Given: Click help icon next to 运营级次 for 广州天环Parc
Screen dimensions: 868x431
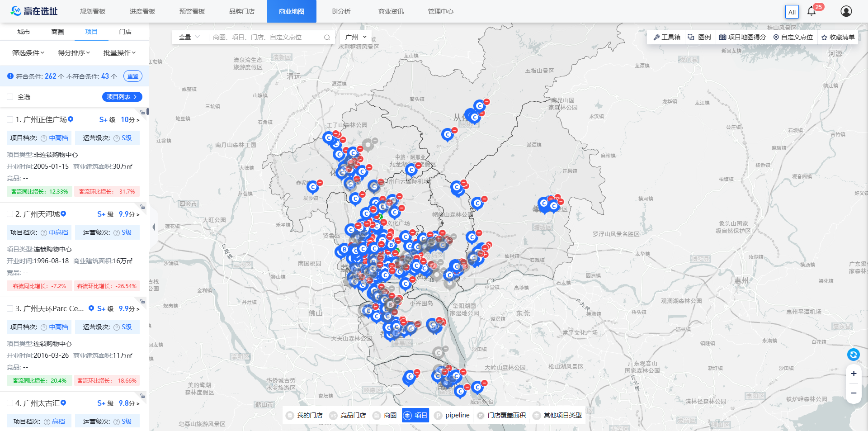Looking at the screenshot, I should coord(117,327).
